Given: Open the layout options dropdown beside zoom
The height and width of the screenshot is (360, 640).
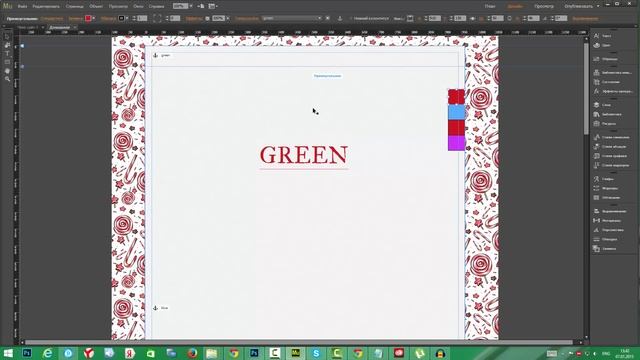Looking at the screenshot, I should [x=213, y=6].
